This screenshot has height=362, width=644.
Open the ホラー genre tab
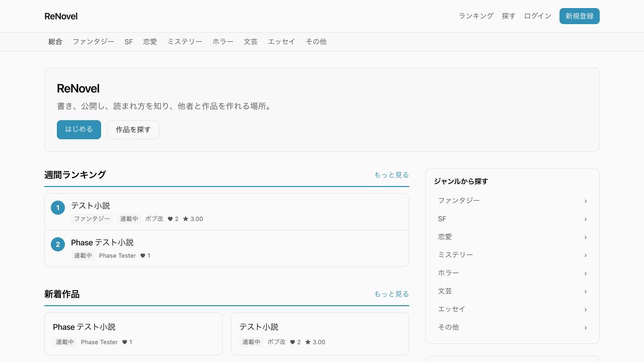click(223, 42)
